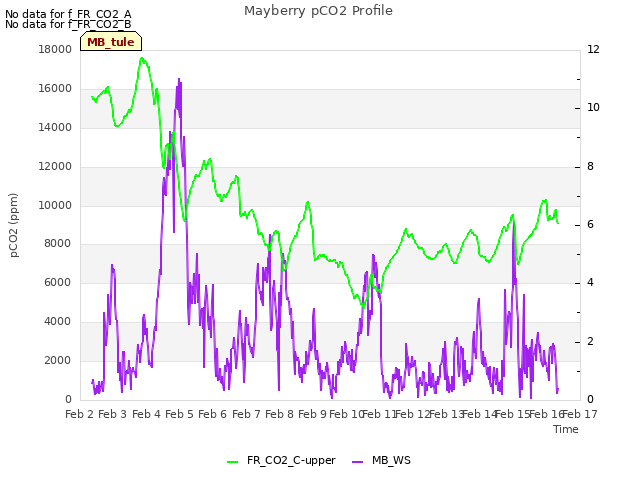
Task: Click the purple MB_WS legend swatch
Action: coord(358,462)
